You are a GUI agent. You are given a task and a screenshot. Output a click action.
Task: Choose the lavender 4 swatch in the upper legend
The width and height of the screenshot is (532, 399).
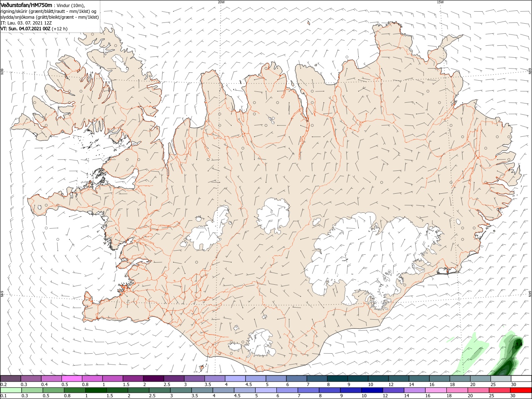point(235,379)
